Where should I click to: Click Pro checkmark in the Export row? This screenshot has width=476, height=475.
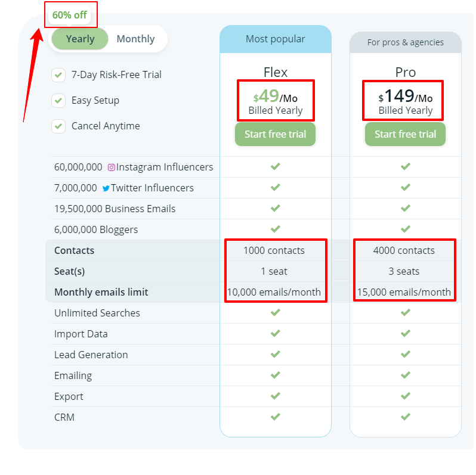point(406,396)
